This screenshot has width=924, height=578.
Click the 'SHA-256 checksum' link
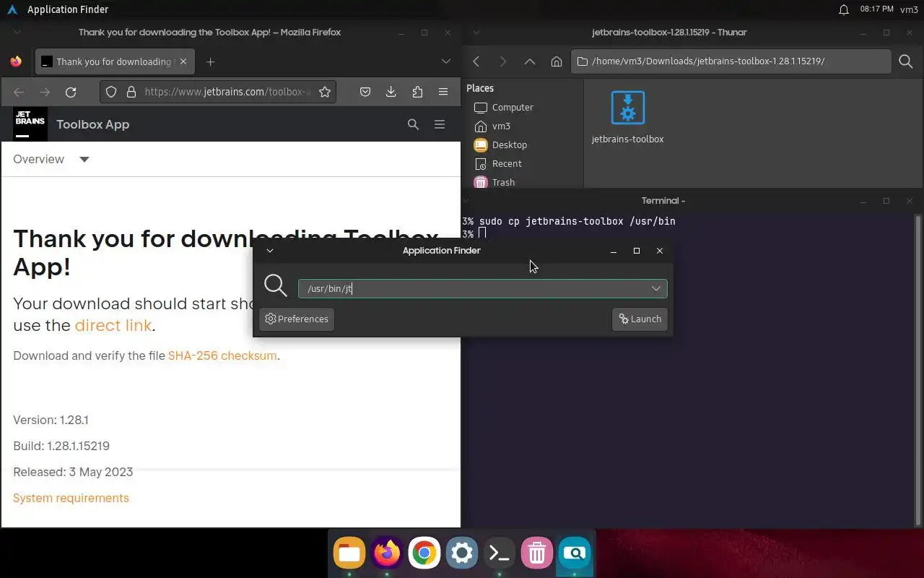click(x=222, y=355)
